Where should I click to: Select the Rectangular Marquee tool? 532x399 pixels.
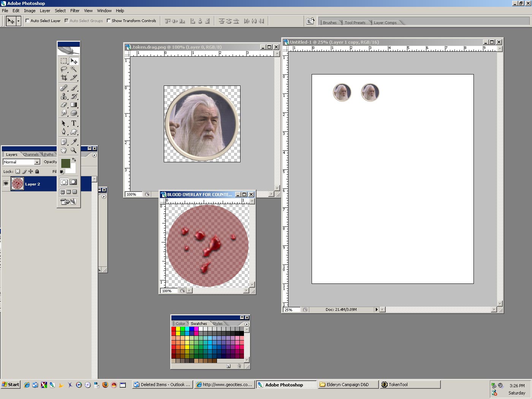click(63, 61)
